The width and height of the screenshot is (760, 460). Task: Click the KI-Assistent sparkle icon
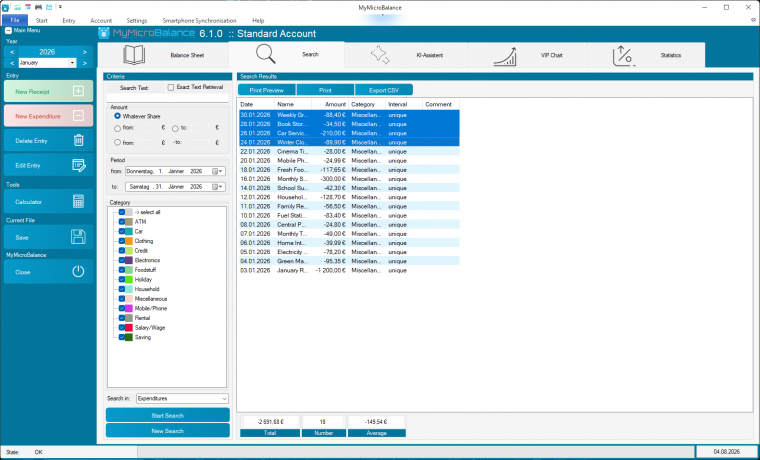pos(380,55)
